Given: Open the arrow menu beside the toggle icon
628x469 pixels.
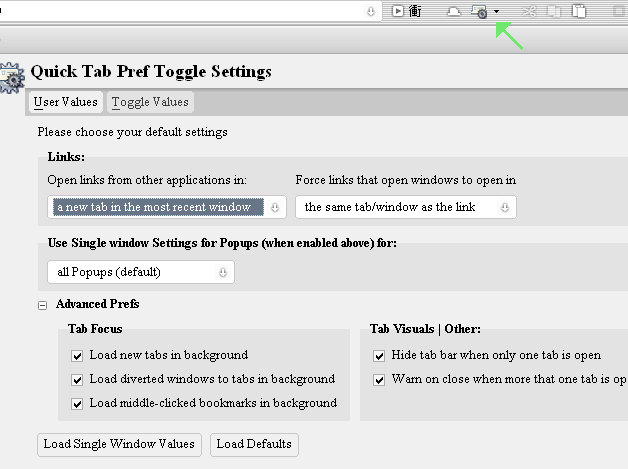Looking at the screenshot, I should (496, 12).
